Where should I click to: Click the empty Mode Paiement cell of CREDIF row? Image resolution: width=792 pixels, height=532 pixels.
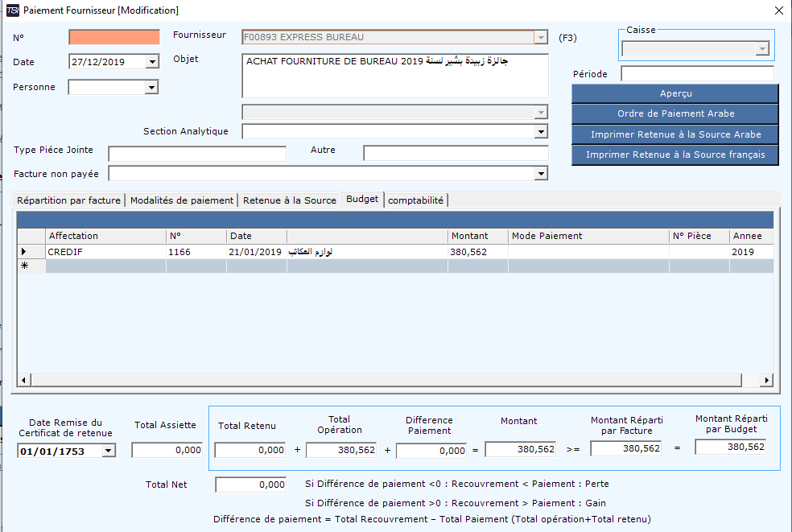588,252
